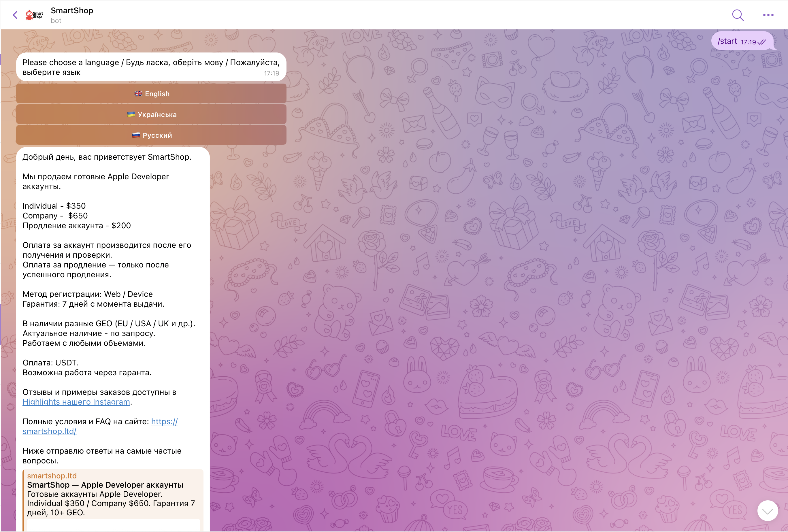788x532 pixels.
Task: Click the double-check read receipt on /start
Action: coord(762,42)
